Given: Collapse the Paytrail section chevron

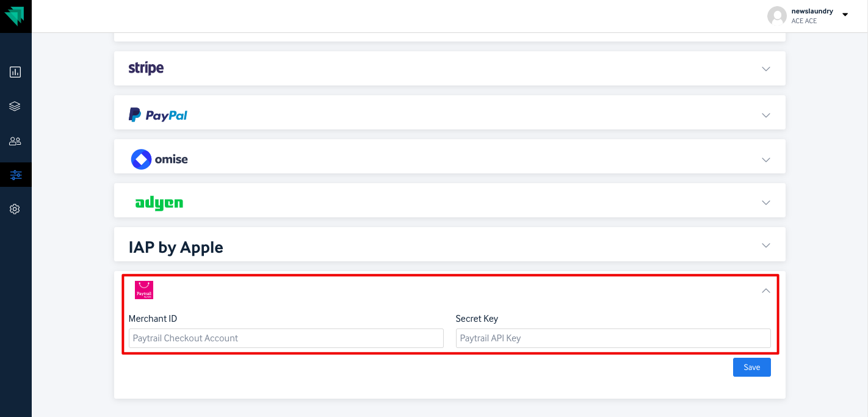Looking at the screenshot, I should 766,291.
